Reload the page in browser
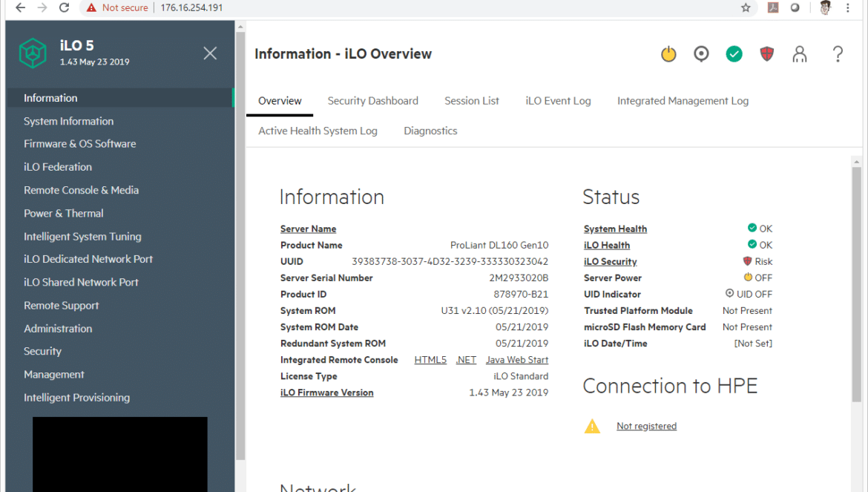 tap(65, 7)
